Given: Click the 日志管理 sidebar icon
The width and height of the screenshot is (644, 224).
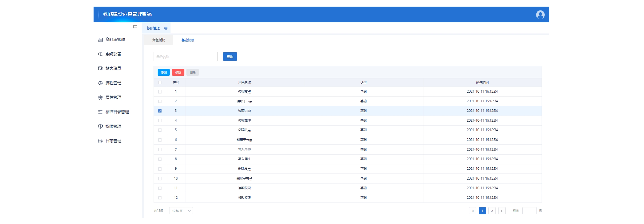Looking at the screenshot, I should [x=100, y=141].
